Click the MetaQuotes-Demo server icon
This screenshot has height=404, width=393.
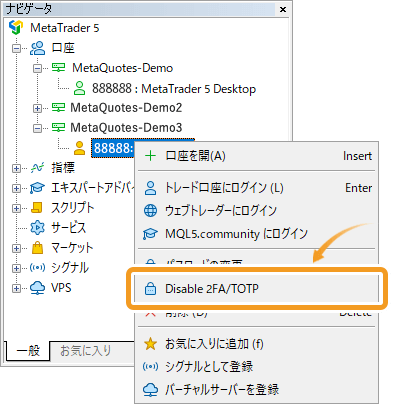58,68
